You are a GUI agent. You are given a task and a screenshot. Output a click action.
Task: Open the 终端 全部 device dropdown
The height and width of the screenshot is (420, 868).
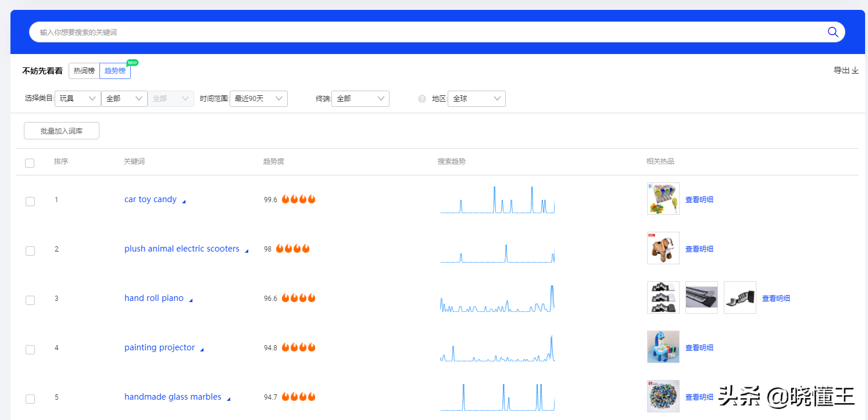point(360,99)
